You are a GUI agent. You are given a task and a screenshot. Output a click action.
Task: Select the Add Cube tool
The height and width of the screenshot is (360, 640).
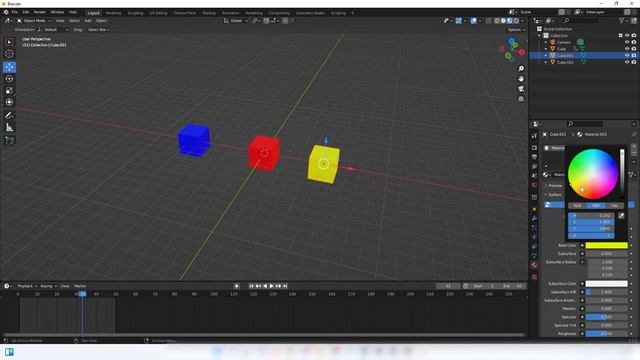(x=9, y=140)
